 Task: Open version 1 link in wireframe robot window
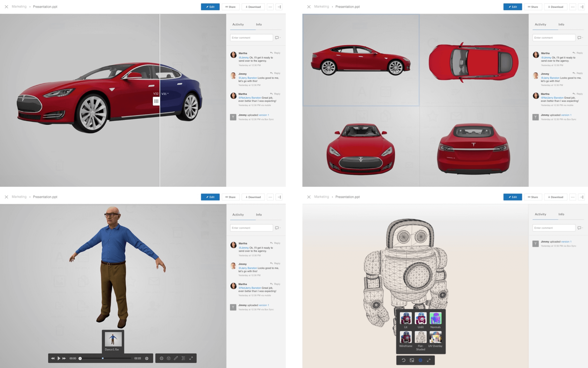[x=566, y=242]
